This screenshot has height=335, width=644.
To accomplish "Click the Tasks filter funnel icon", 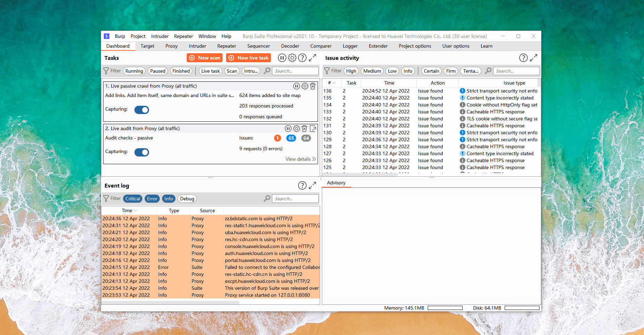I will tap(106, 71).
